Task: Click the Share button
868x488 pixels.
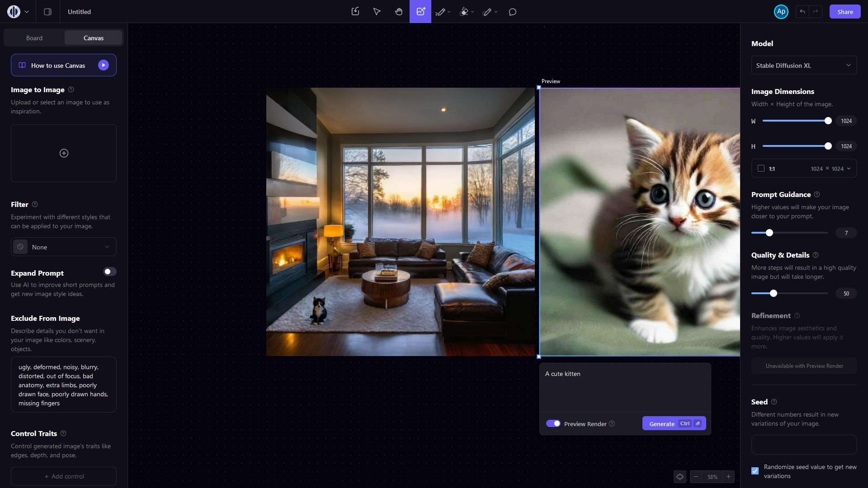Action: tap(844, 12)
